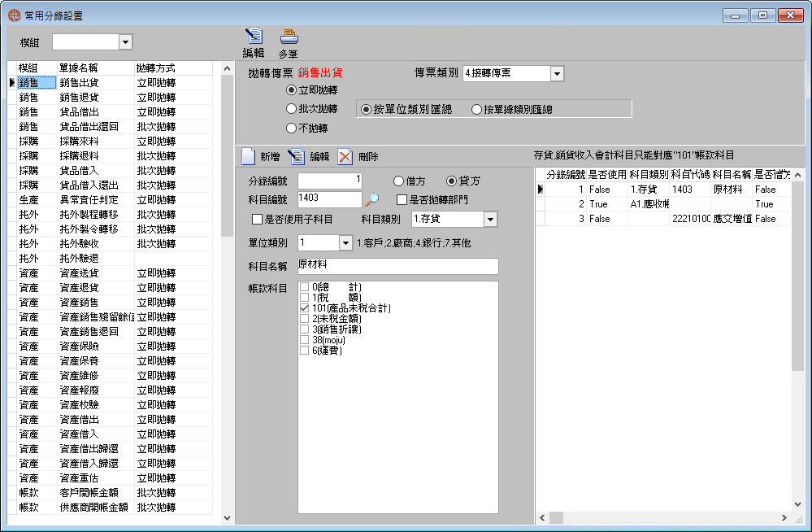This screenshot has width=812, height=532.
Task: Click the 多筆 multi-record toolbar icon
Action: coord(289,37)
